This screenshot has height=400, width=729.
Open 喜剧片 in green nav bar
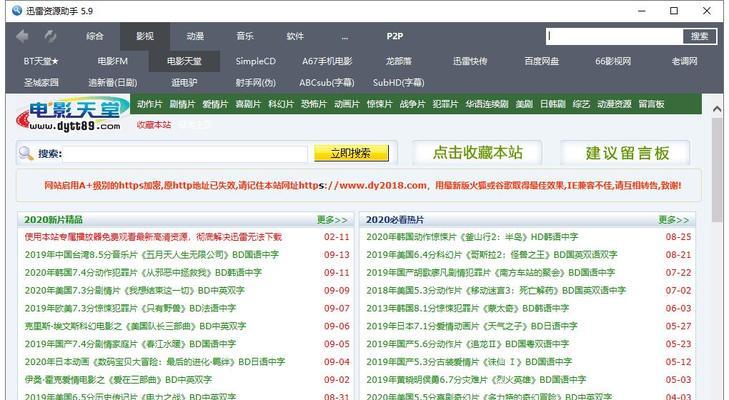point(248,104)
